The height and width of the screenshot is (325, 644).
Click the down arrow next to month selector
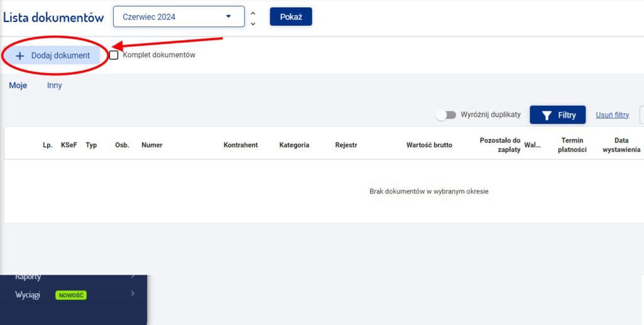253,23
